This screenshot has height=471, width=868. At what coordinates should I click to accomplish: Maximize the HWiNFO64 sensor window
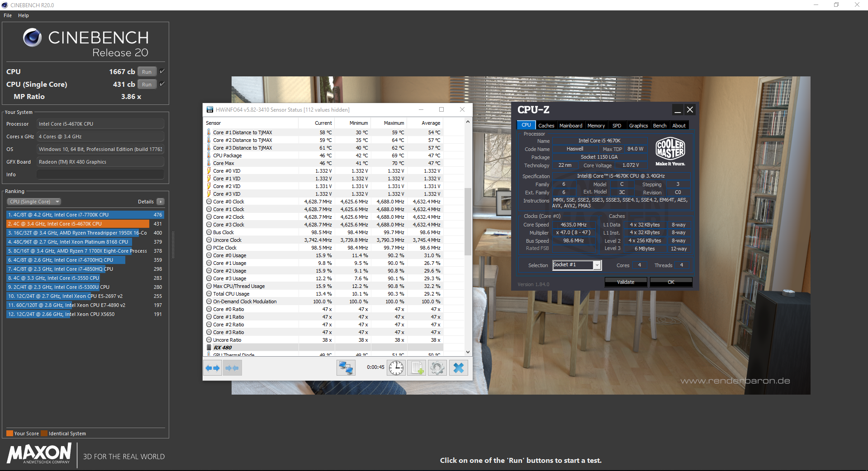click(441, 109)
